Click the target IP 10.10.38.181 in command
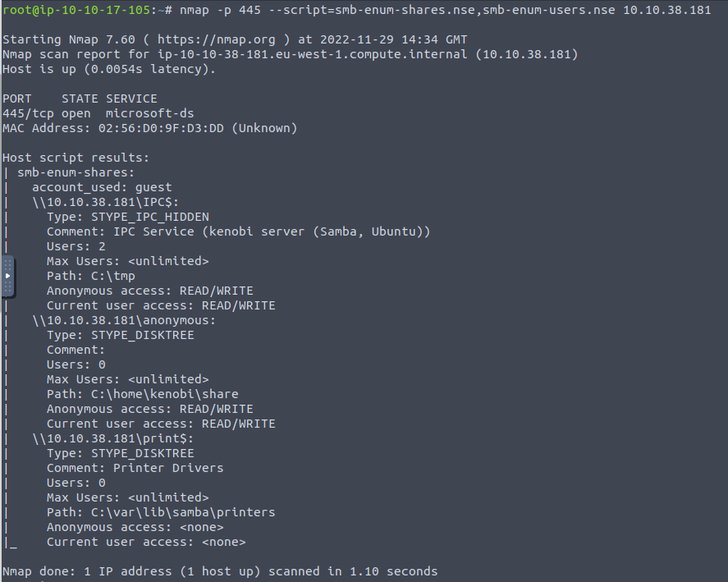Screen dimensions: 728x582 [666, 10]
